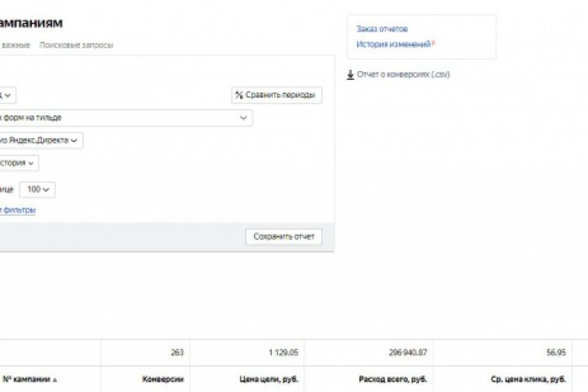The width and height of the screenshot is (588, 392).
Task: Open Заказ отчетов link
Action: point(382,29)
